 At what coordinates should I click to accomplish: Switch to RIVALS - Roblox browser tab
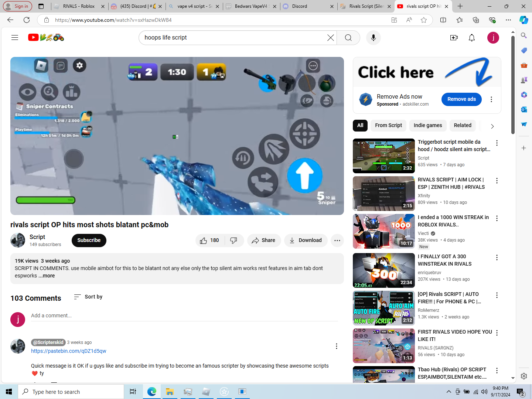coord(79,6)
